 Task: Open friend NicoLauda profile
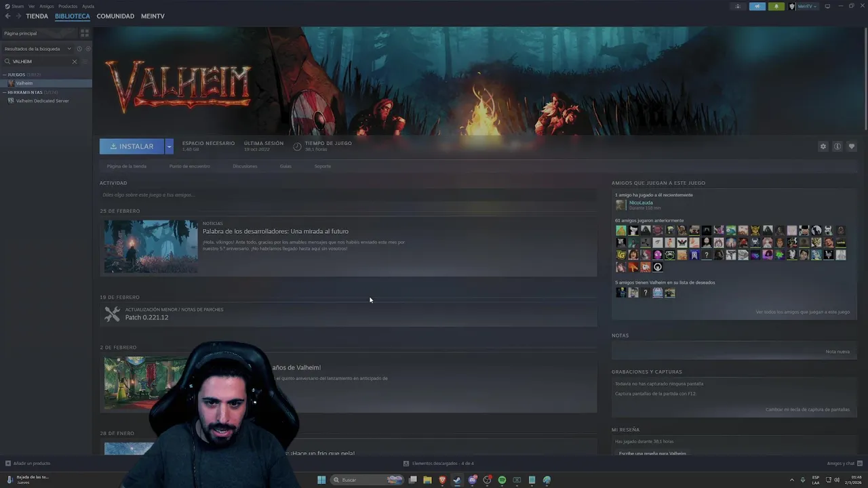point(641,203)
